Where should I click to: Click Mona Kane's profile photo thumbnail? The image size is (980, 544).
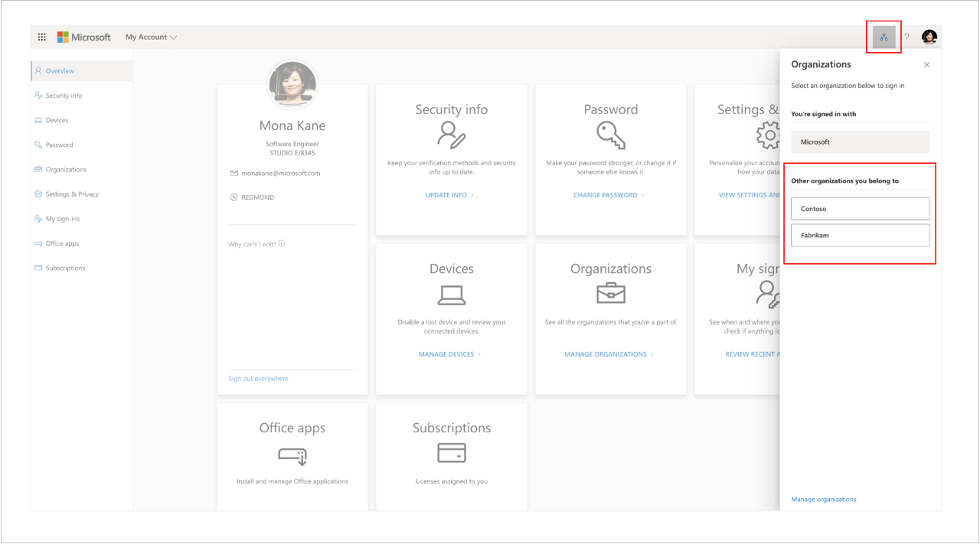[x=292, y=84]
